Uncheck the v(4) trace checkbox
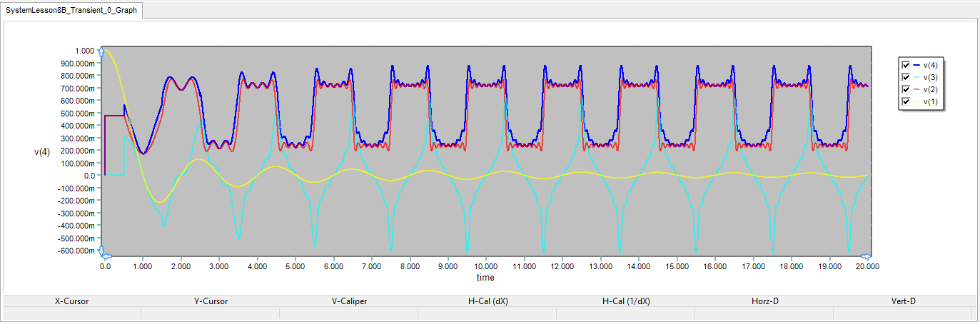 pyautogui.click(x=906, y=64)
